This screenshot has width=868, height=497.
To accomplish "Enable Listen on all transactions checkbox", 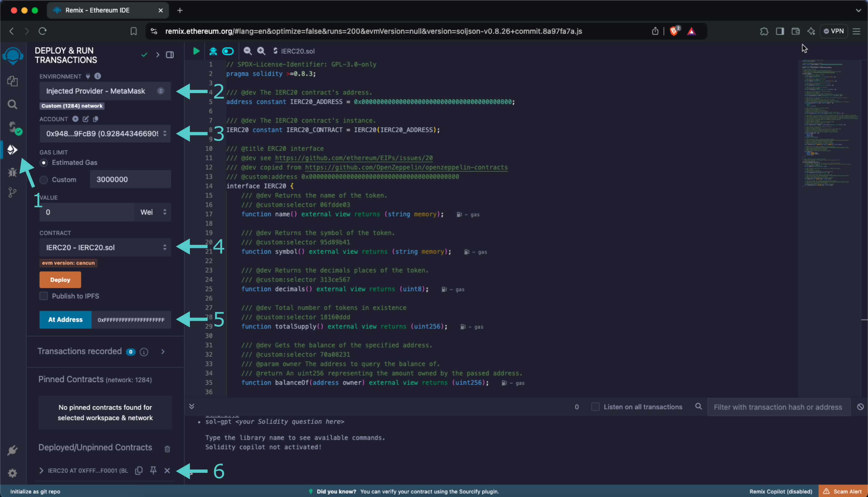I will click(595, 407).
